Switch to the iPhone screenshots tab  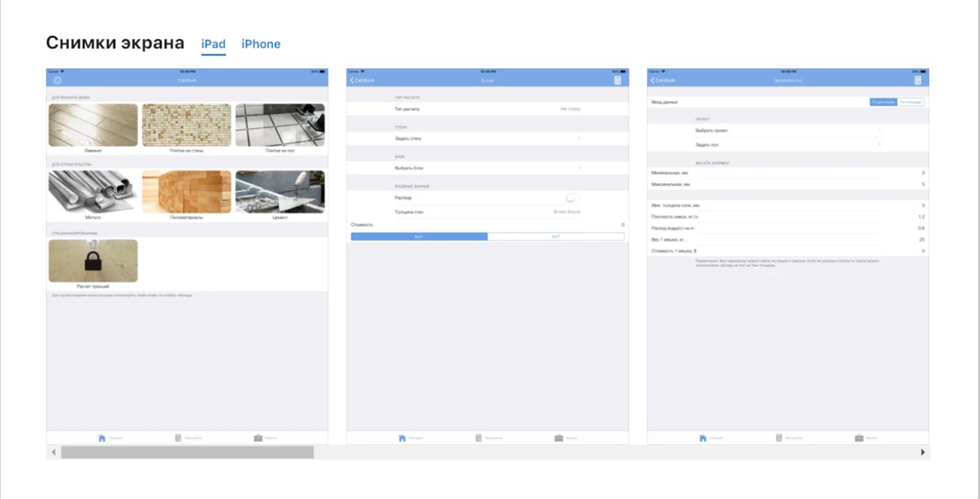[261, 44]
